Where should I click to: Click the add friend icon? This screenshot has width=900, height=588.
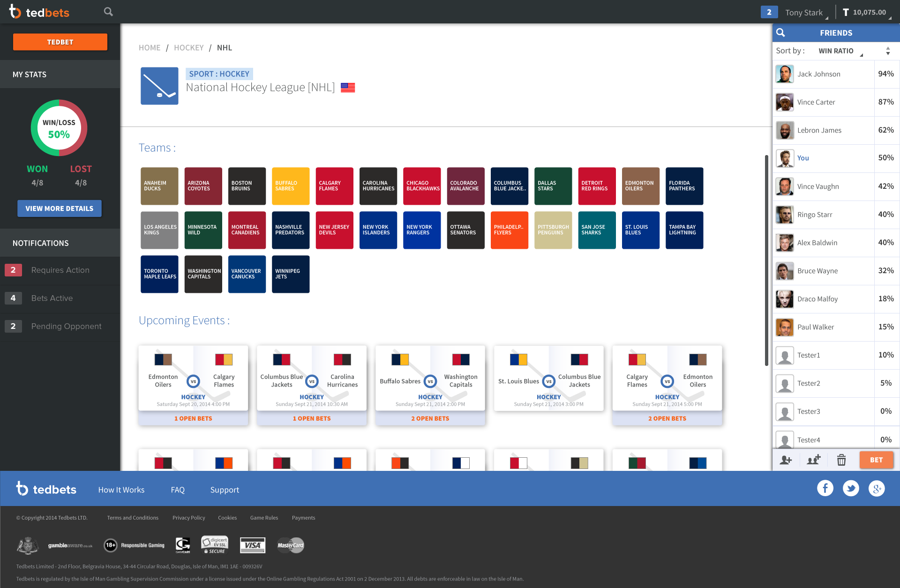(786, 460)
